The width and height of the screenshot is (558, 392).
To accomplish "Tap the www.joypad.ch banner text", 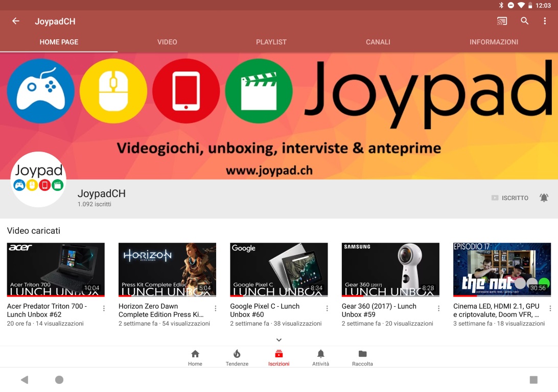I will 269,171.
